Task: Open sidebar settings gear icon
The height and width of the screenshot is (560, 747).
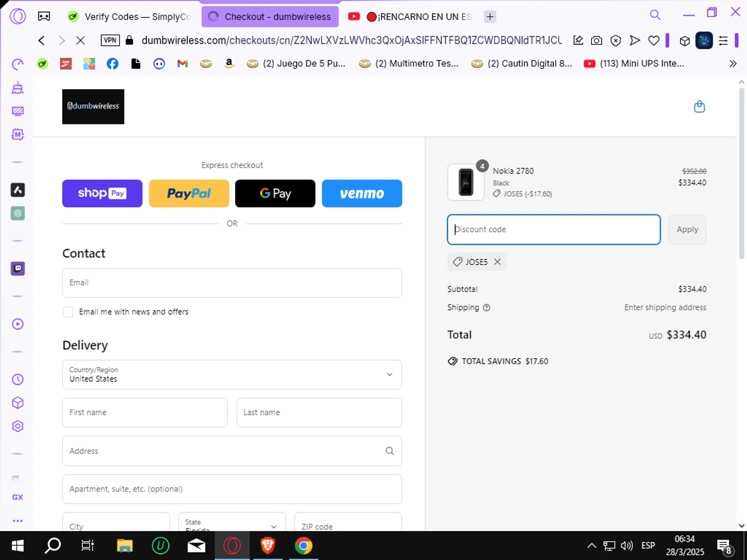Action: (17, 426)
